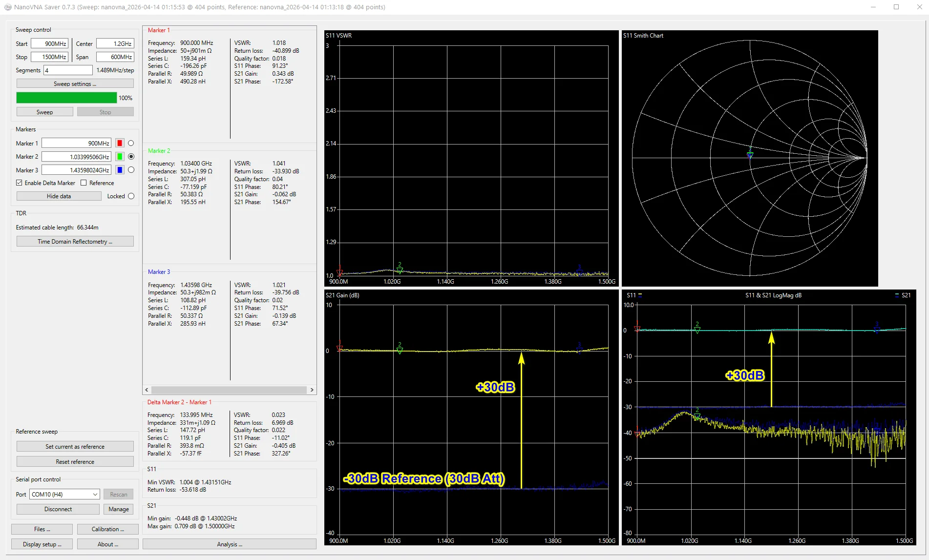Image resolution: width=929 pixels, height=560 pixels.
Task: Enable the Reference checkbox
Action: 97,183
